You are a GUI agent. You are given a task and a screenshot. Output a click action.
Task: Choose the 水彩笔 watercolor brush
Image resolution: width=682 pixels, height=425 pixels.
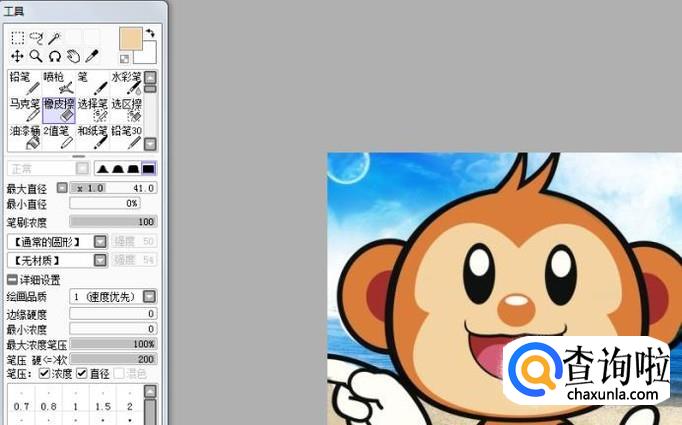(x=127, y=83)
